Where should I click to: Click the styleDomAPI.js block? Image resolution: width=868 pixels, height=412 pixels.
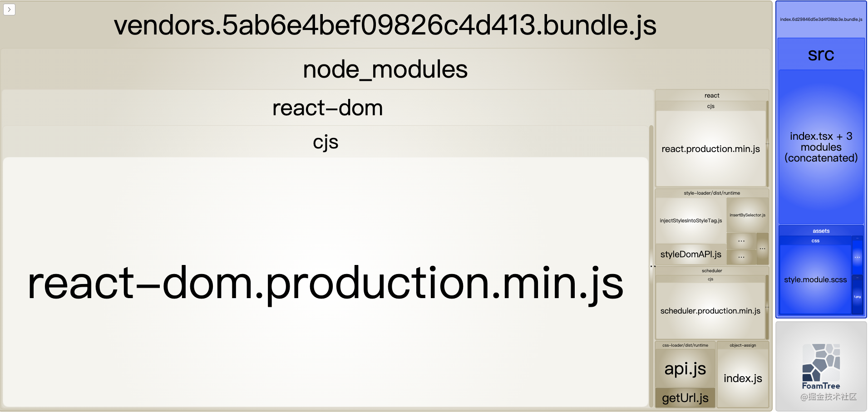click(x=690, y=254)
